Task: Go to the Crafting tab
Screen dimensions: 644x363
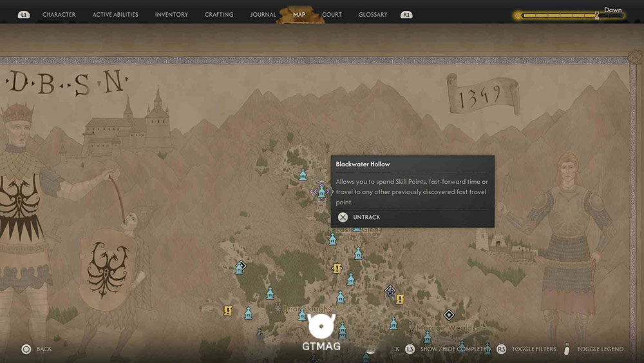Action: [219, 14]
